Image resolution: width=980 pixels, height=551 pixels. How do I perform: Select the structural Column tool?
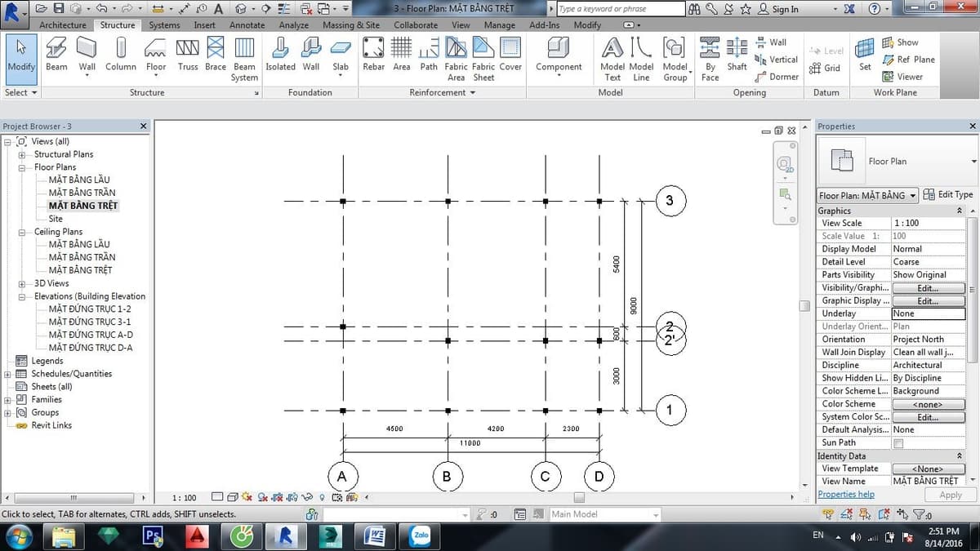[x=120, y=55]
